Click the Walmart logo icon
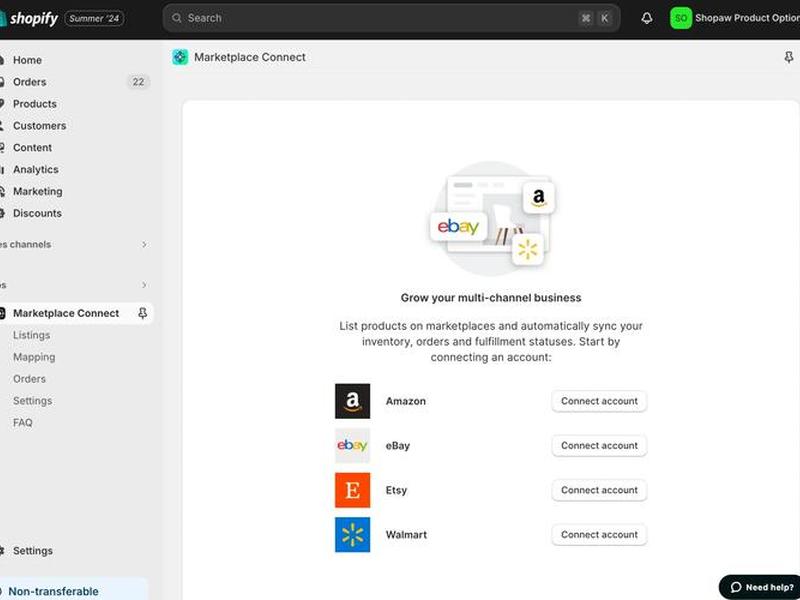Image resolution: width=800 pixels, height=600 pixels. [353, 535]
